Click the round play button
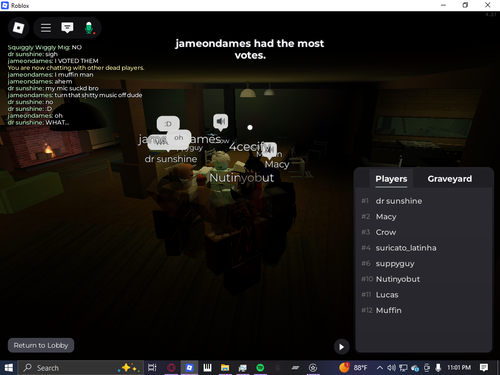The height and width of the screenshot is (375, 500). (x=341, y=347)
